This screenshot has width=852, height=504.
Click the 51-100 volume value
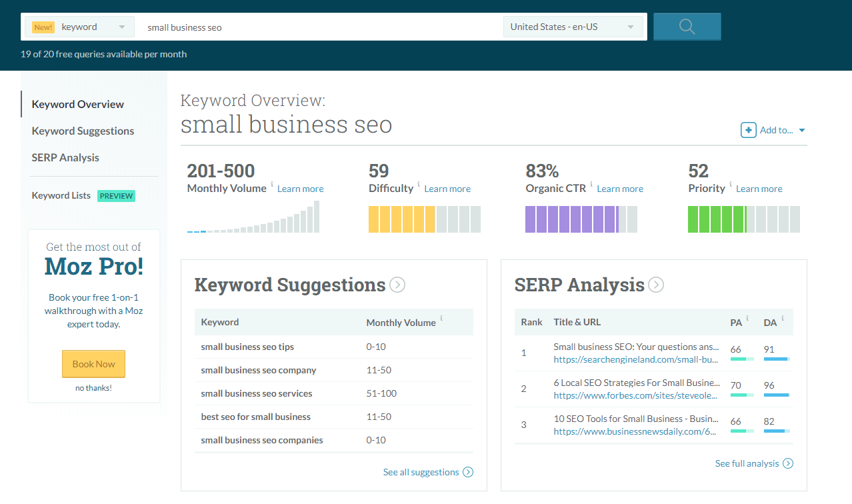click(381, 393)
